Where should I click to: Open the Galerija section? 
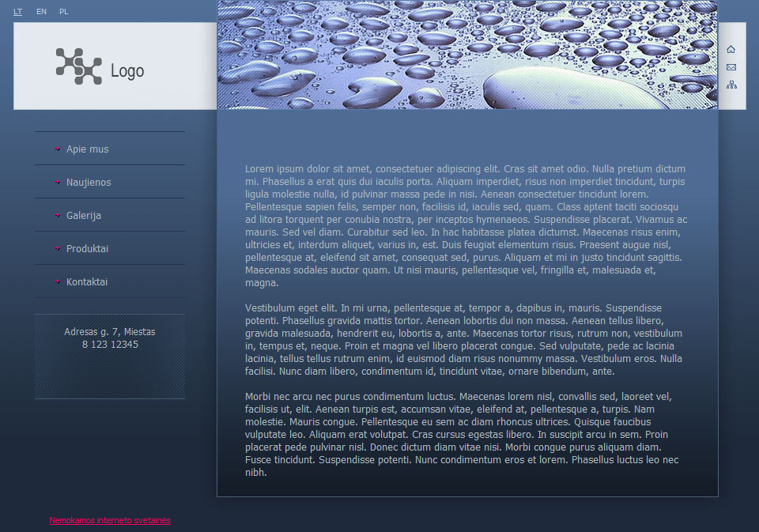(x=84, y=216)
